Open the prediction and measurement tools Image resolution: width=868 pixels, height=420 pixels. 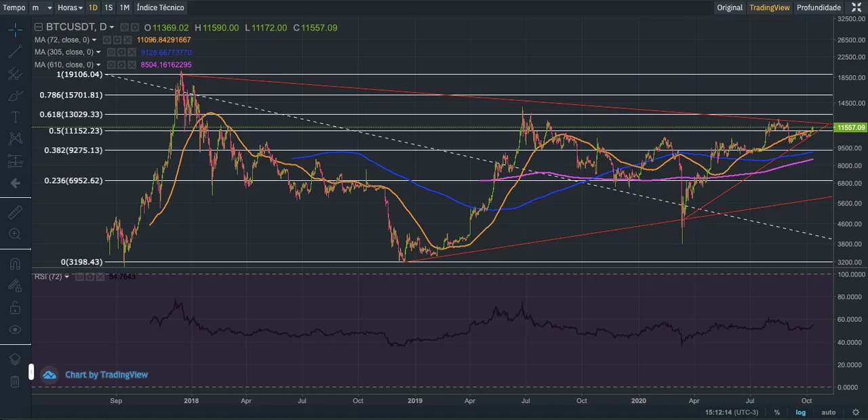[x=15, y=161]
